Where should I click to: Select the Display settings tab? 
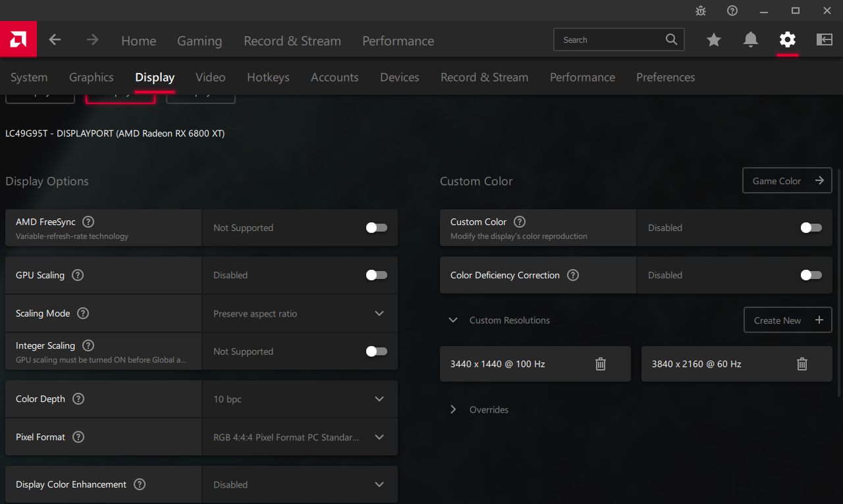point(155,77)
